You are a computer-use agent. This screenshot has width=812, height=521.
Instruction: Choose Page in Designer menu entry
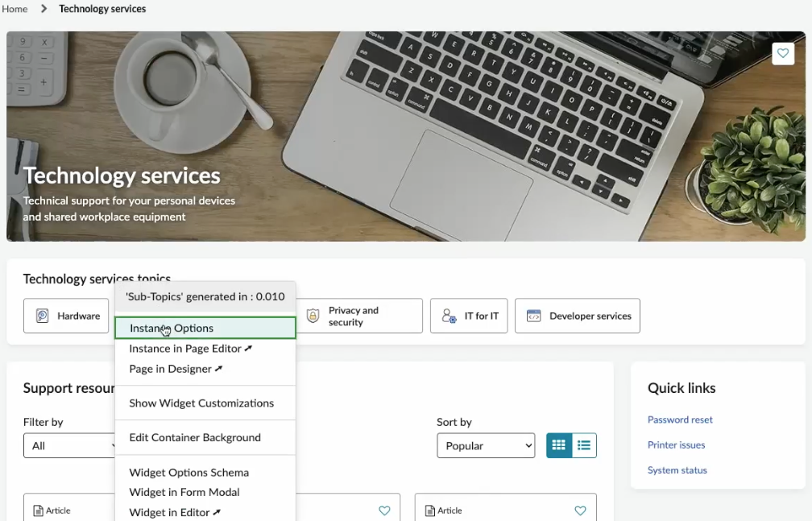[x=205, y=369]
